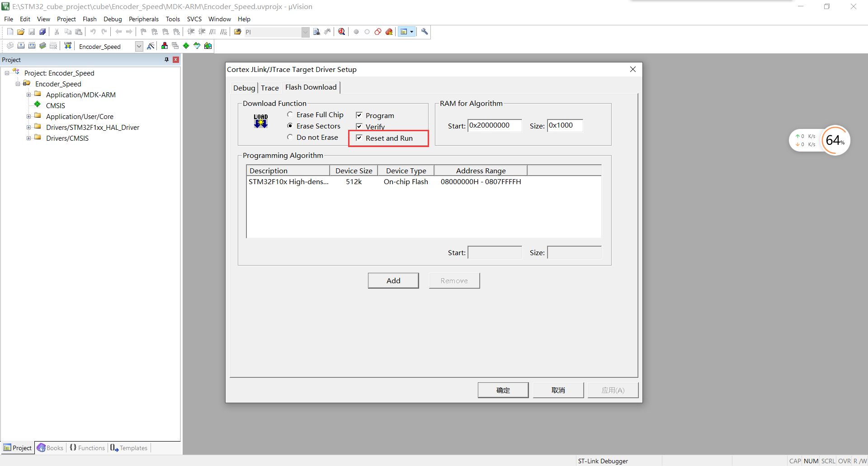Build the target with the Build icon
Image resolution: width=868 pixels, height=466 pixels.
point(21,46)
